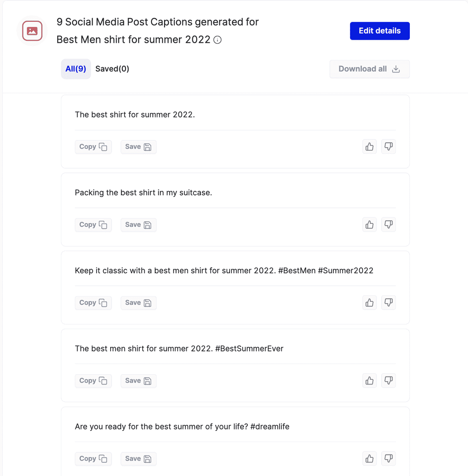Like the 'Packing the best shirt' caption
Viewport: 468px width, 476px height.
click(369, 225)
